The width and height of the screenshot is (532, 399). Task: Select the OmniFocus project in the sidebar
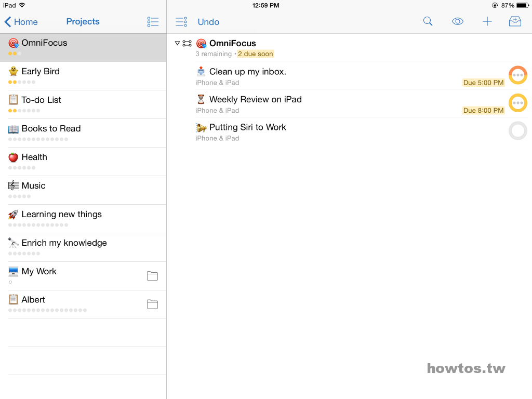point(83,47)
